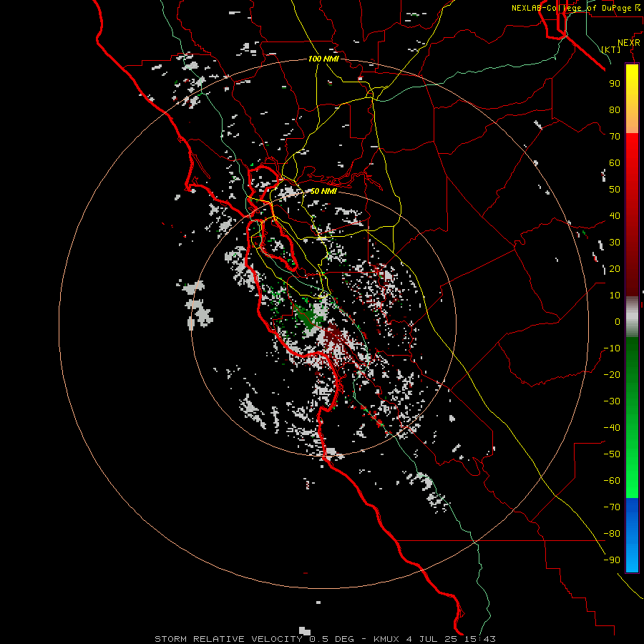Click the "100 NMI" range ring label

[x=323, y=59]
